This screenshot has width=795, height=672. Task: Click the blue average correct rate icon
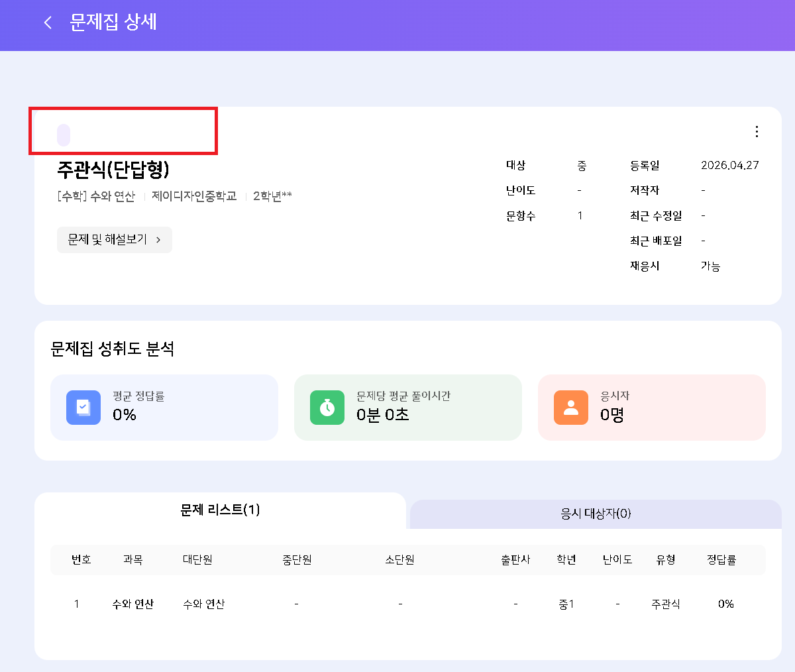pyautogui.click(x=83, y=408)
